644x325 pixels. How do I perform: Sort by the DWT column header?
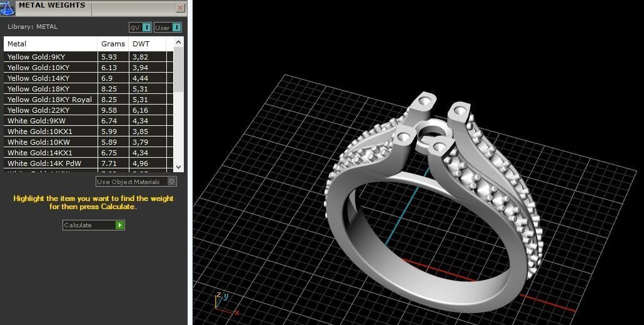[147, 44]
